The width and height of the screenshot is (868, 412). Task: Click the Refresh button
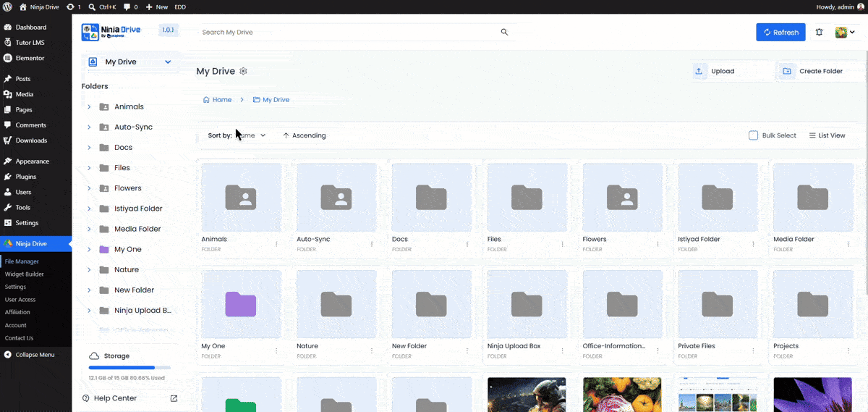pos(780,32)
